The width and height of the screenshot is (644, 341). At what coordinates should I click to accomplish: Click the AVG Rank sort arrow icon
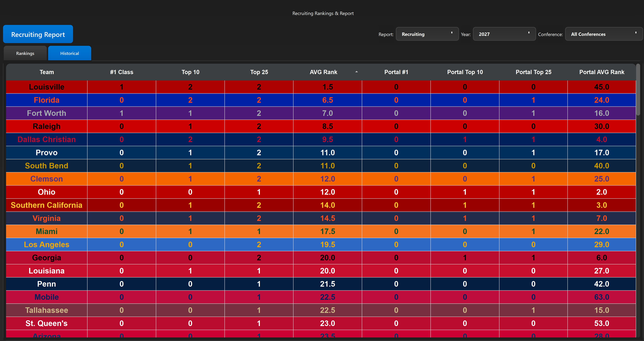click(357, 72)
